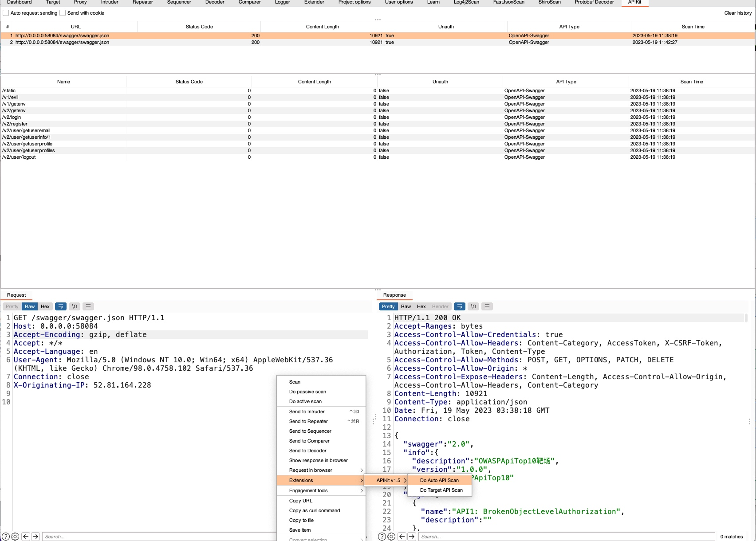Open the FastJsonScan tab

(x=508, y=2)
